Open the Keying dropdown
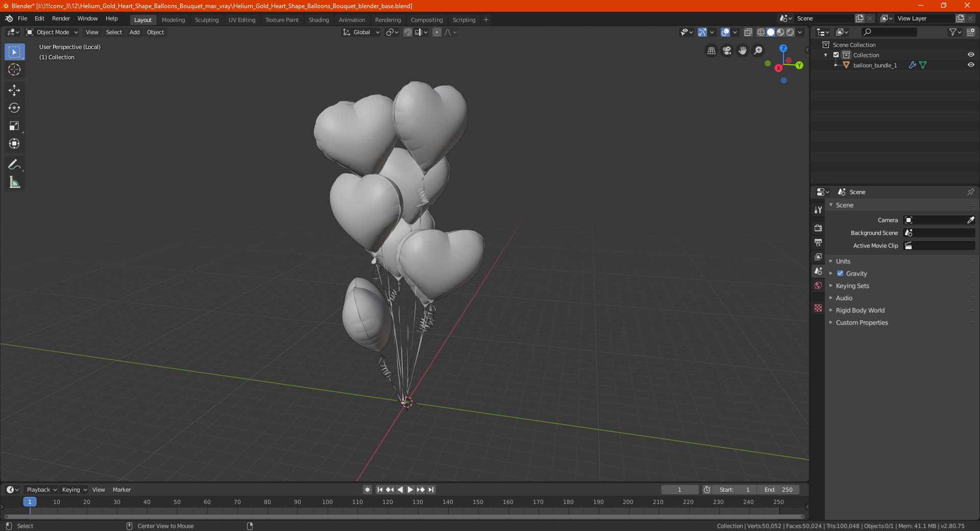This screenshot has height=531, width=980. [74, 490]
